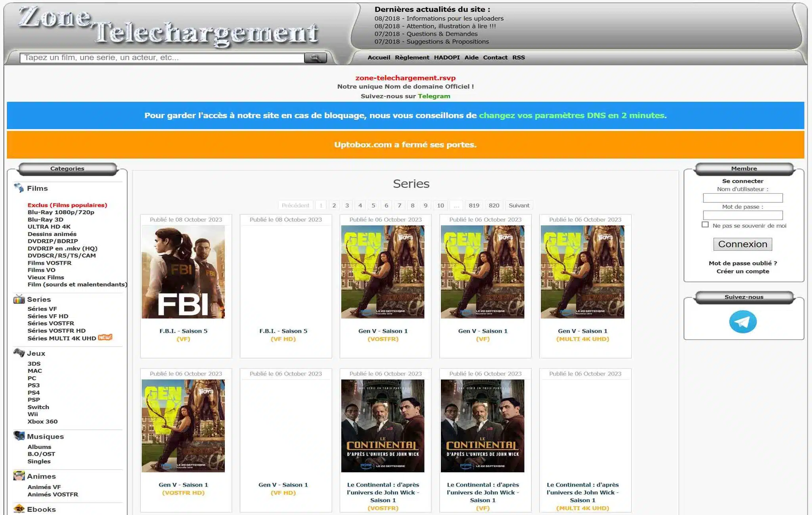Open the Aide menu item

click(471, 57)
